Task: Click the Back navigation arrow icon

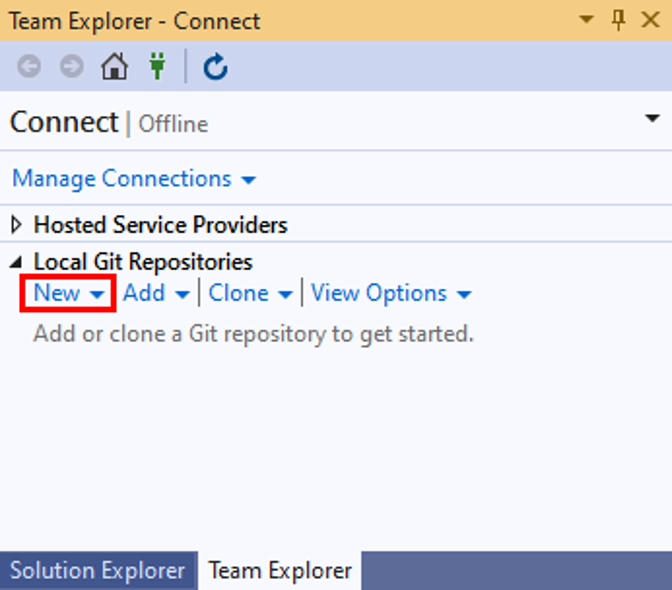Action: [x=30, y=67]
